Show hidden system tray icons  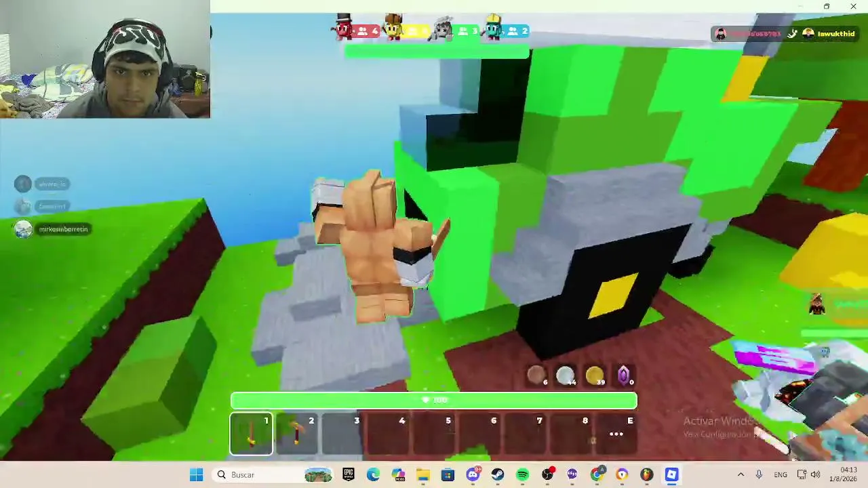click(x=741, y=475)
